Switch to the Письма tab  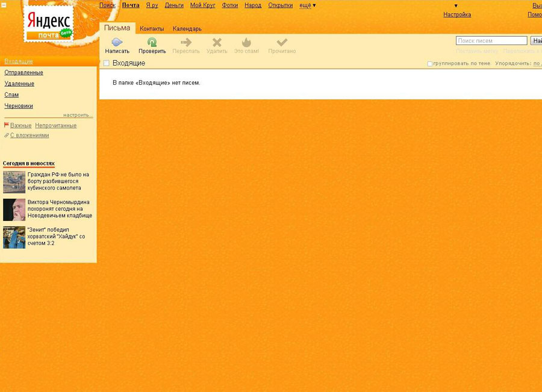point(117,28)
